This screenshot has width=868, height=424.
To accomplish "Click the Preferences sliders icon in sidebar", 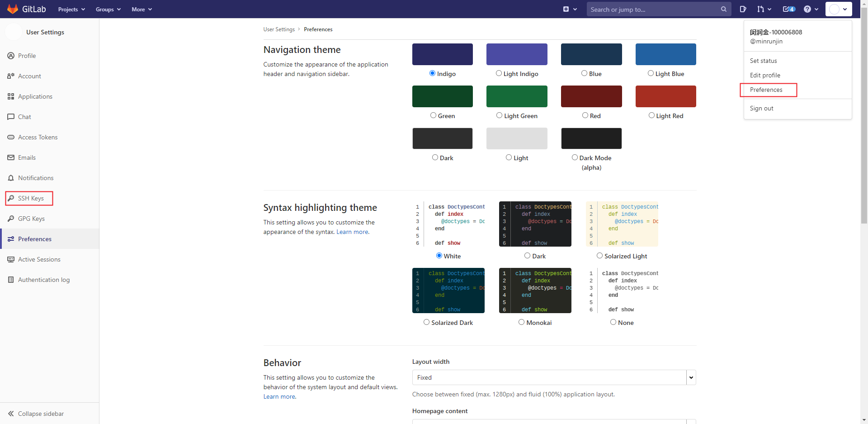I will tap(11, 239).
